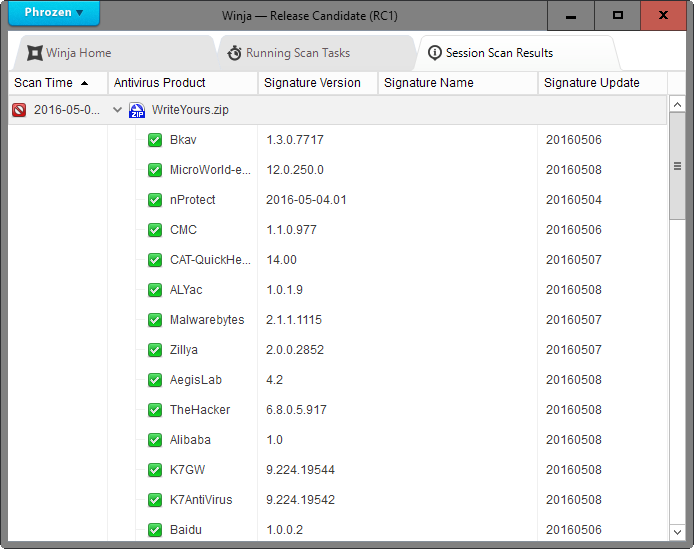
Task: Select the Alibaba product name
Action: [x=190, y=440]
